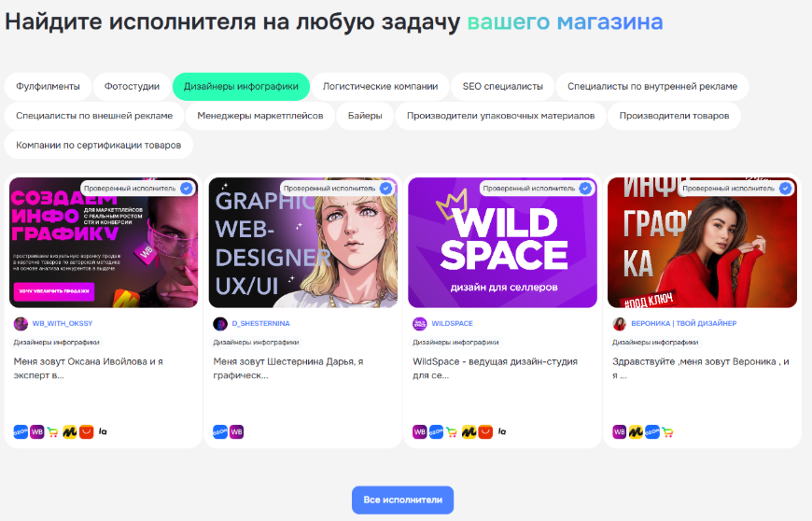812x521 pixels.
Task: Click description 'Меня зовут Шестернина Дарья'
Action: pos(287,368)
